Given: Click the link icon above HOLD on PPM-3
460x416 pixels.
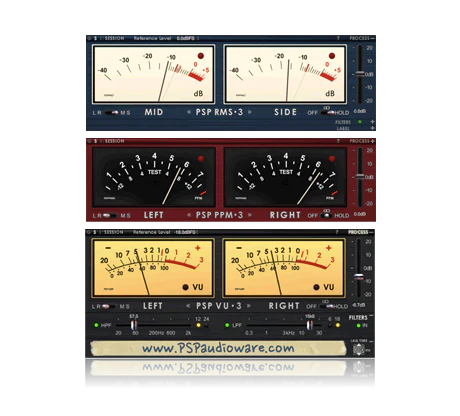Looking at the screenshot, I should 326,211.
